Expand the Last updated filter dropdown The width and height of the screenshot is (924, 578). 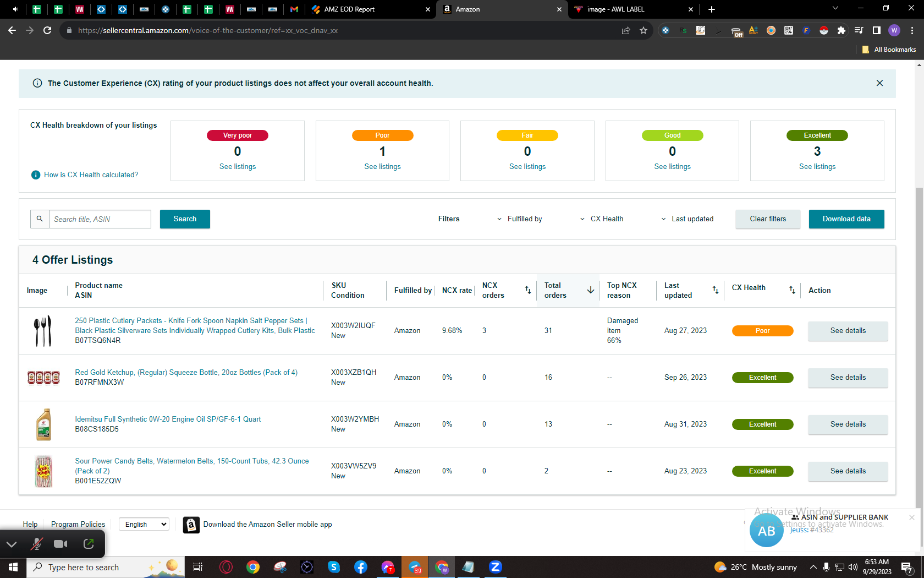[687, 219]
